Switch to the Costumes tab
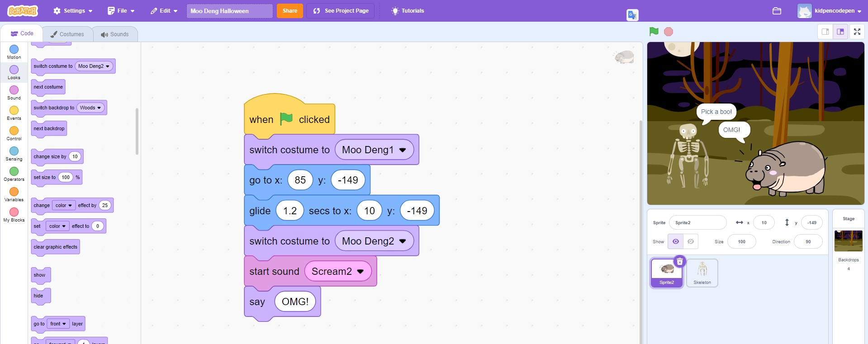 coord(67,34)
